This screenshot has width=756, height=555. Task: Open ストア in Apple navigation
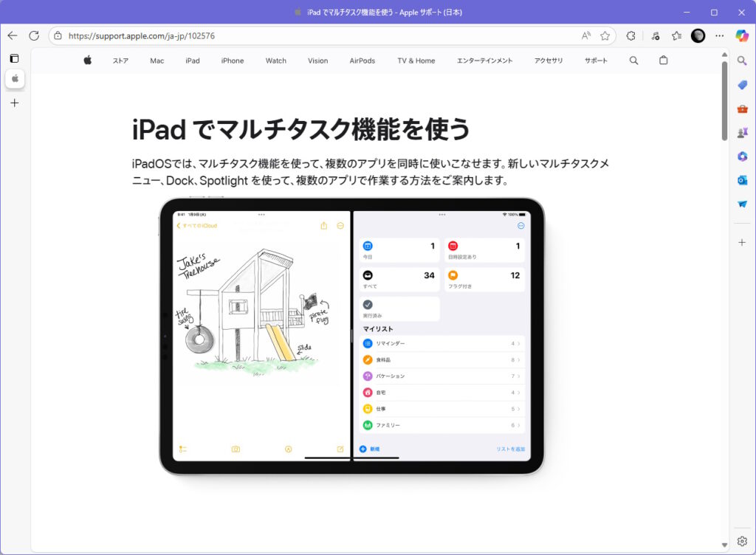(x=120, y=61)
